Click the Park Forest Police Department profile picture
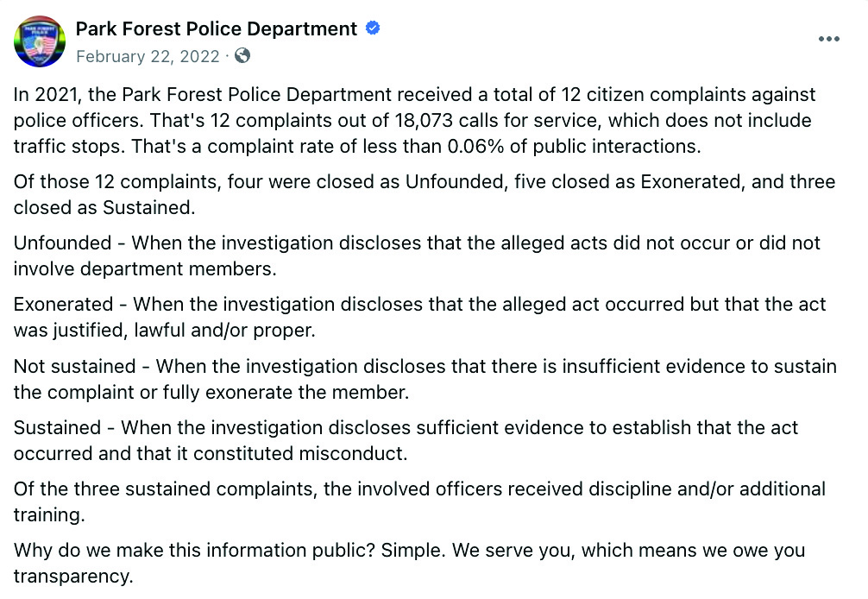 pyautogui.click(x=39, y=41)
